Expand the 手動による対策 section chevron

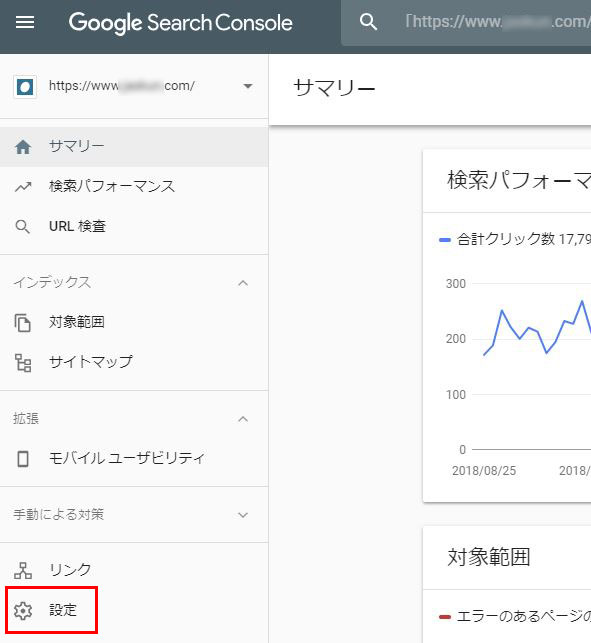[243, 515]
